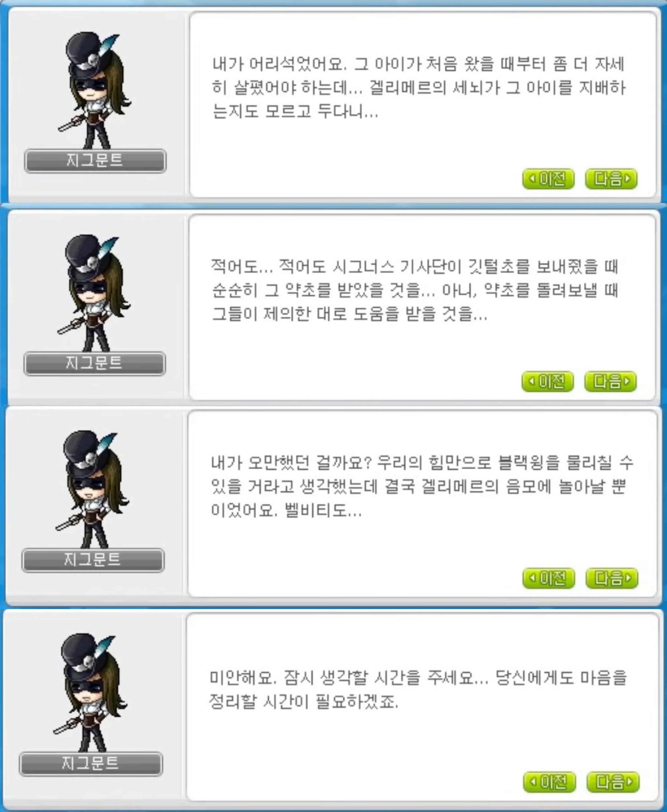Click the dialogue text mentioning 깃털초
This screenshot has width=667, height=812.
click(x=415, y=291)
